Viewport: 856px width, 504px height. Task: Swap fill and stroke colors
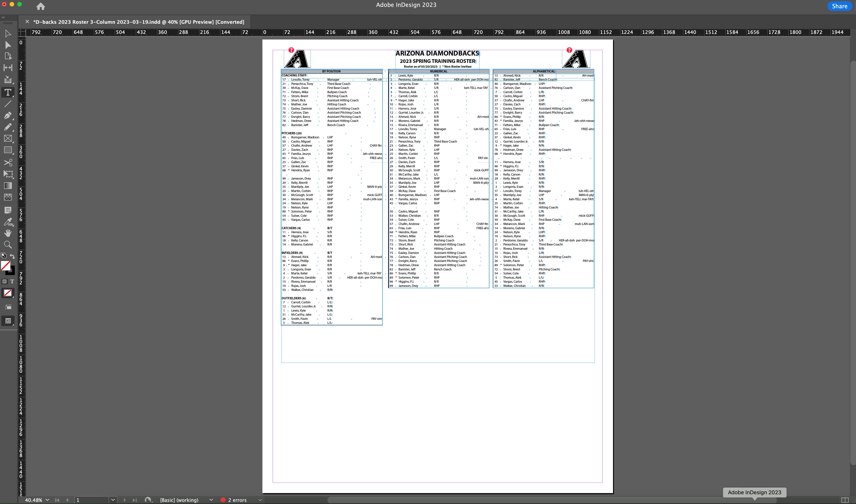[13, 256]
